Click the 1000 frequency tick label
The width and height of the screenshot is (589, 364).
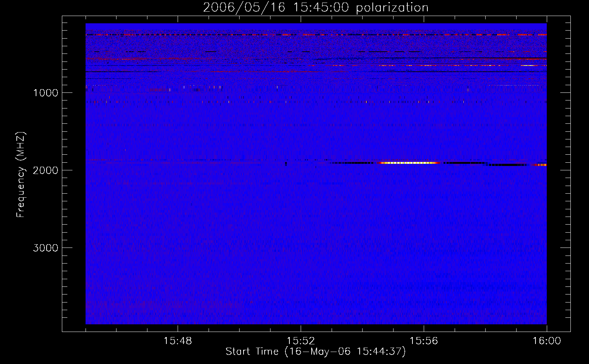click(x=46, y=92)
